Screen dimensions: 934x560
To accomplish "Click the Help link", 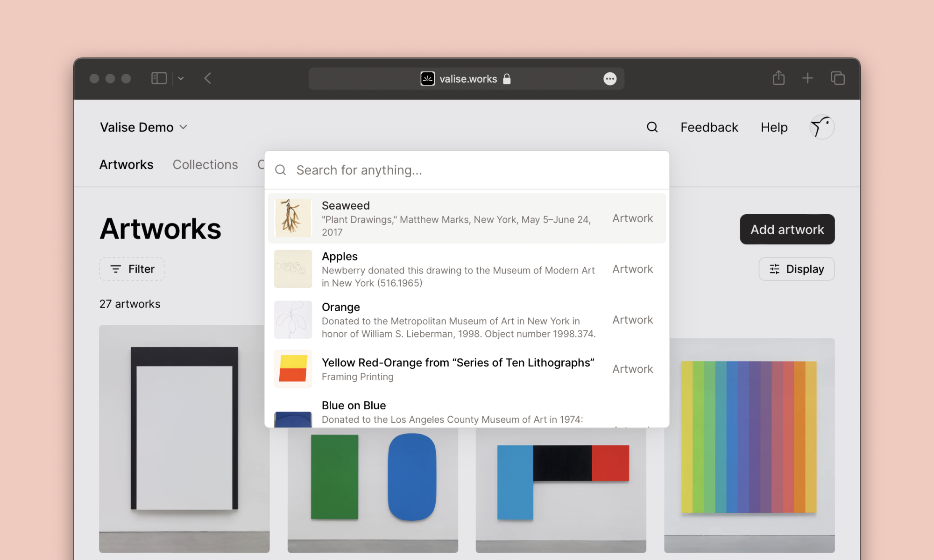I will tap(774, 127).
